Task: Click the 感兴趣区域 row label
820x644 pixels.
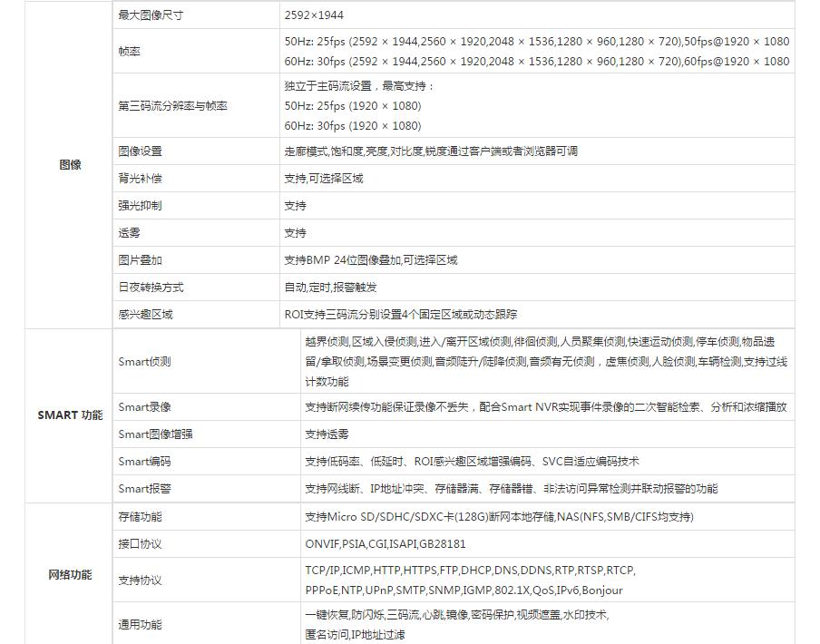Action: [x=145, y=315]
